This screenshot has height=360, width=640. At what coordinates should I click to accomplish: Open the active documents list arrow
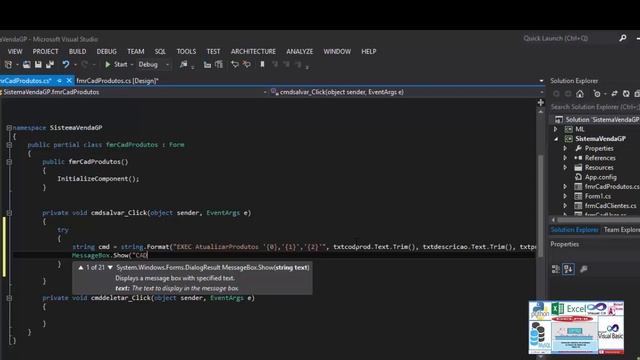(x=541, y=81)
